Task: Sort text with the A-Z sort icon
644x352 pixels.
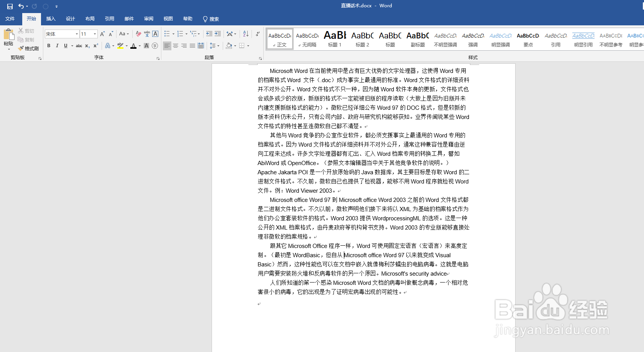Action: click(246, 34)
